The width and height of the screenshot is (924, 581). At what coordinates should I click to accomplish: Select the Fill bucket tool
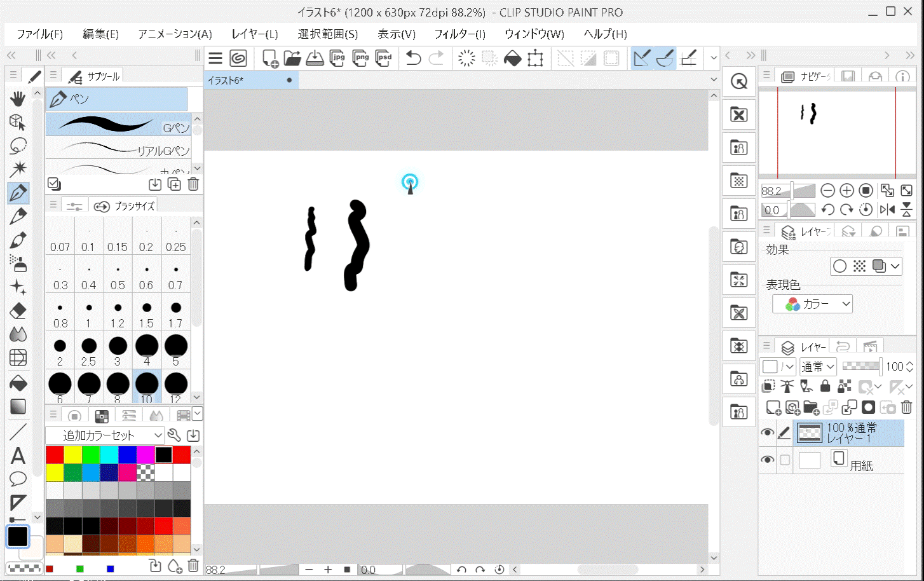tap(18, 383)
